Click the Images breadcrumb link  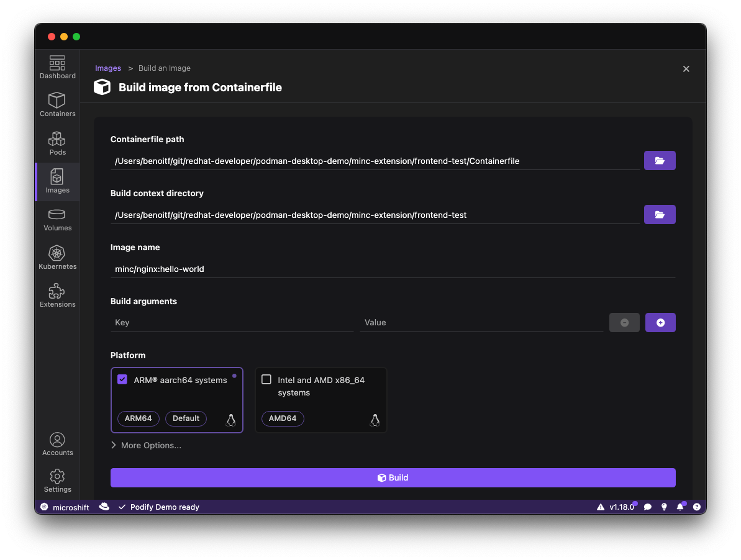(x=108, y=68)
